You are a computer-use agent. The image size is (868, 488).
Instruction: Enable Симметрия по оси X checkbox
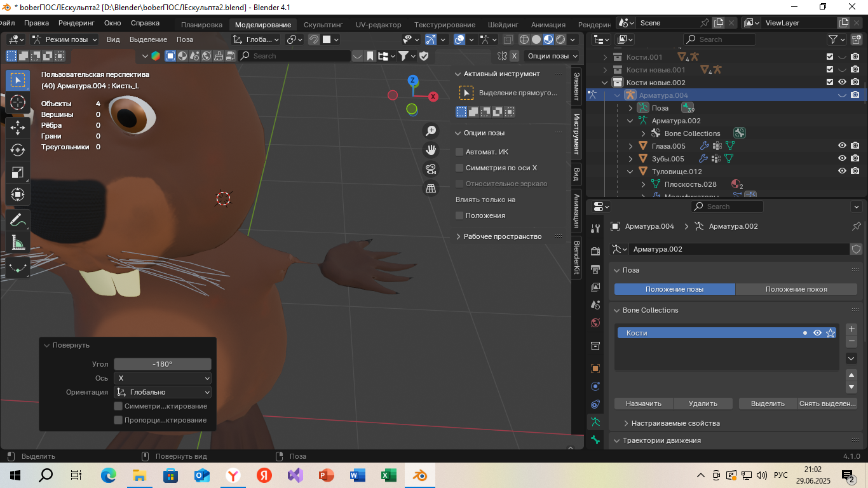tap(459, 168)
